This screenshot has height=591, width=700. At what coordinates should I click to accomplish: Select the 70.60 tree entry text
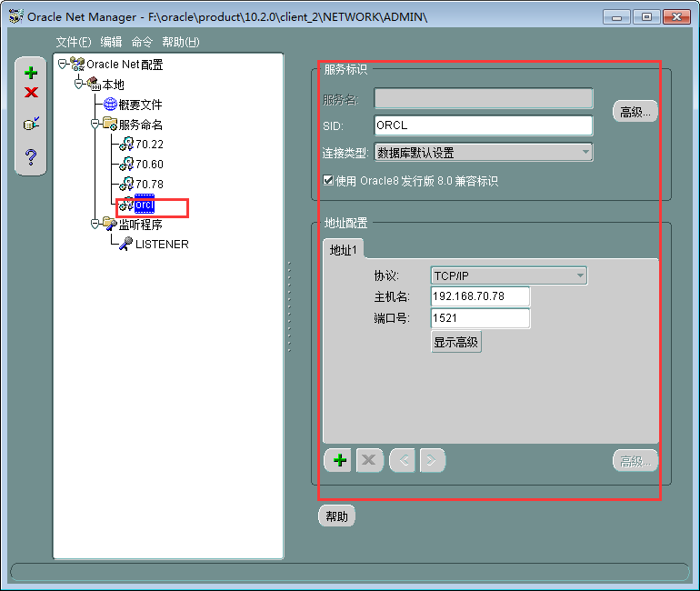(150, 165)
